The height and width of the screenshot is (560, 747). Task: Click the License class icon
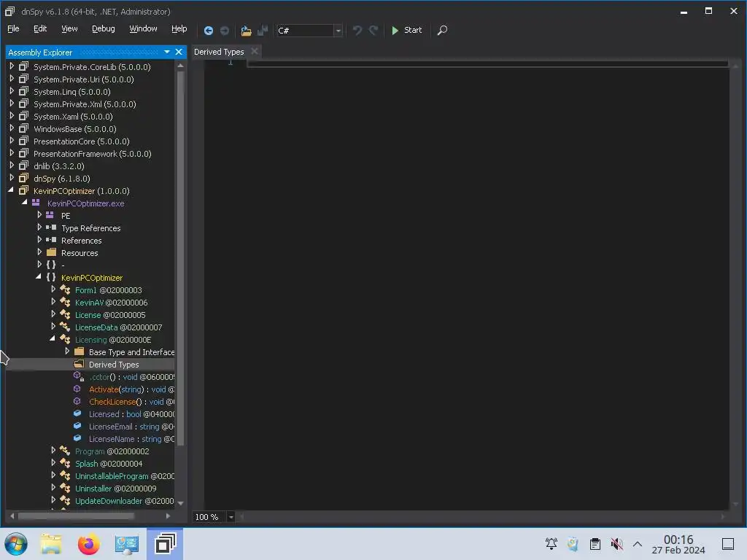(65, 314)
